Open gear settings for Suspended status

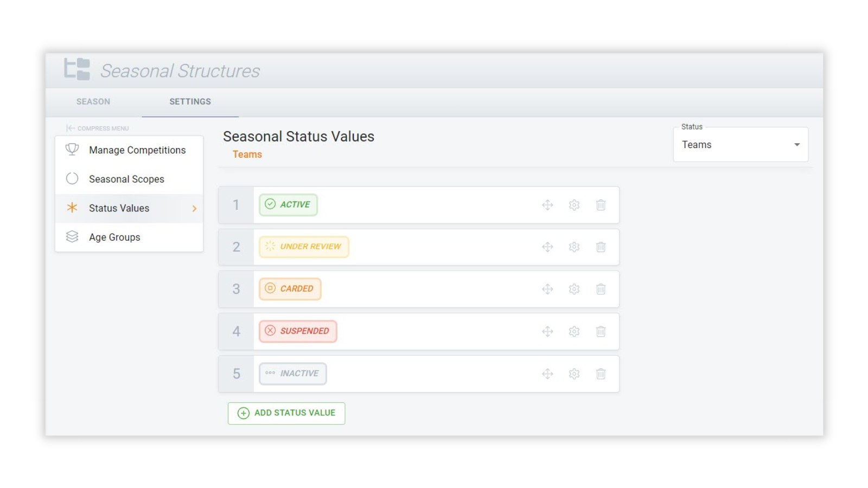(x=574, y=331)
